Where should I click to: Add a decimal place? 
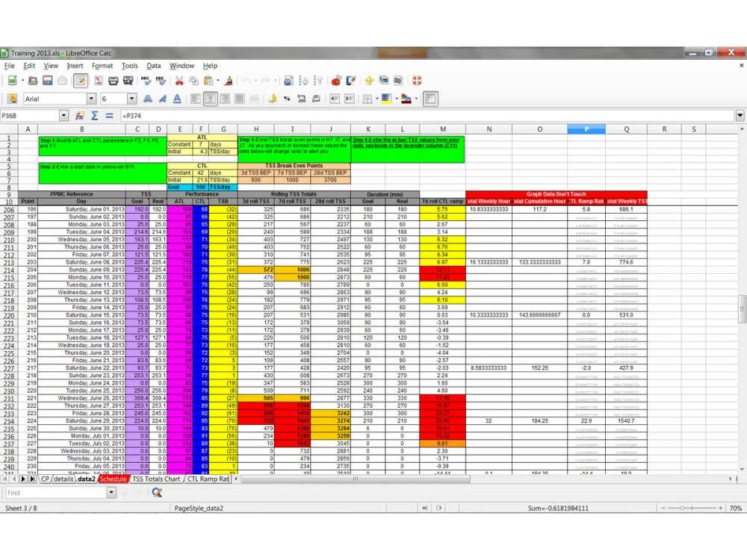(x=302, y=99)
